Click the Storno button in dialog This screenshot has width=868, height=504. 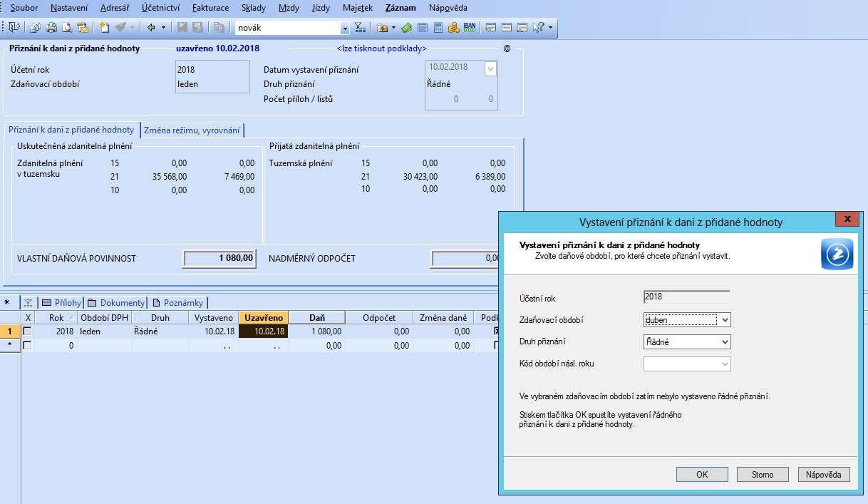coord(763,475)
